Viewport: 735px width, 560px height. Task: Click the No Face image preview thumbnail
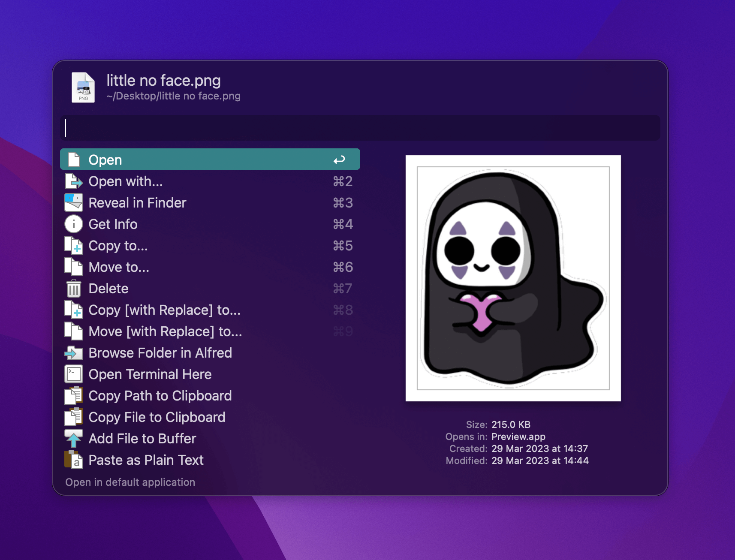[513, 278]
